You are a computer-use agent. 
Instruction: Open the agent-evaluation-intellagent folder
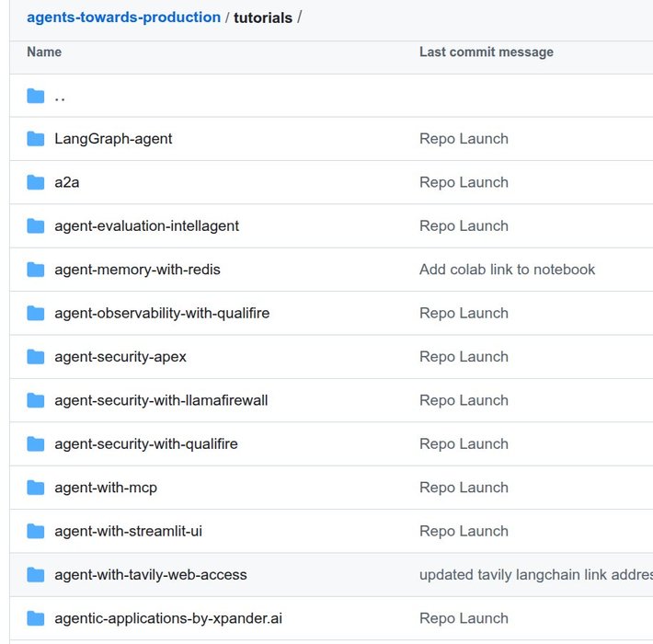[146, 225]
